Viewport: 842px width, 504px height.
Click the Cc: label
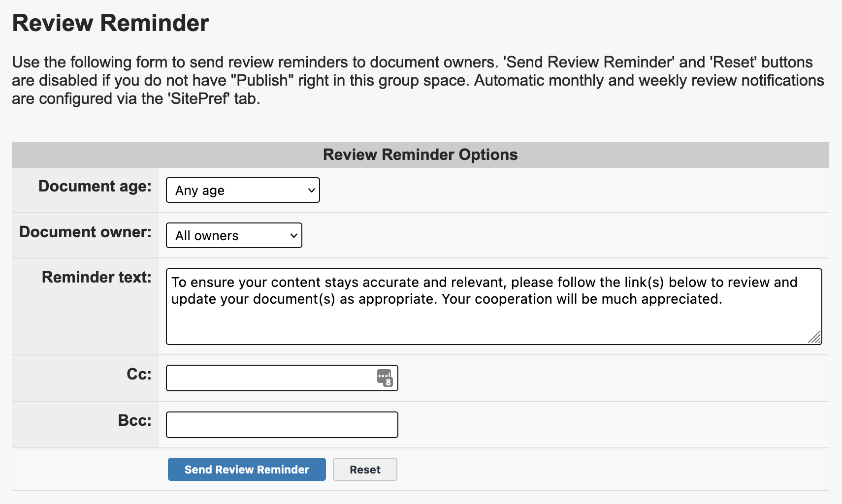[x=139, y=374]
